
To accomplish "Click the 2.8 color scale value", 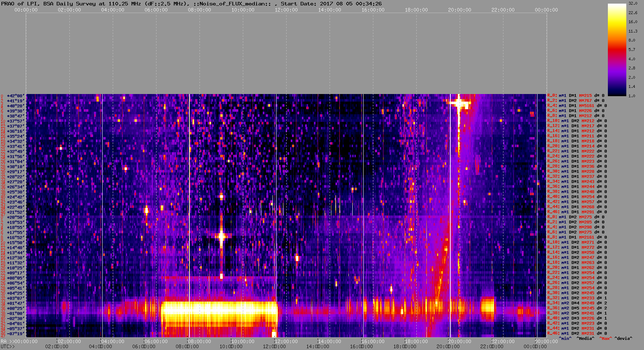I will pyautogui.click(x=631, y=68).
